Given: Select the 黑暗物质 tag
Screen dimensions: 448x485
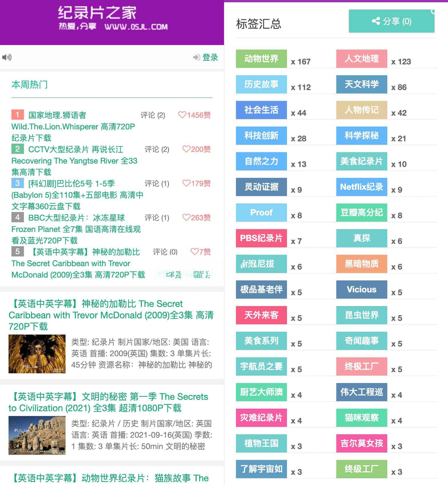Looking at the screenshot, I should (x=362, y=264).
